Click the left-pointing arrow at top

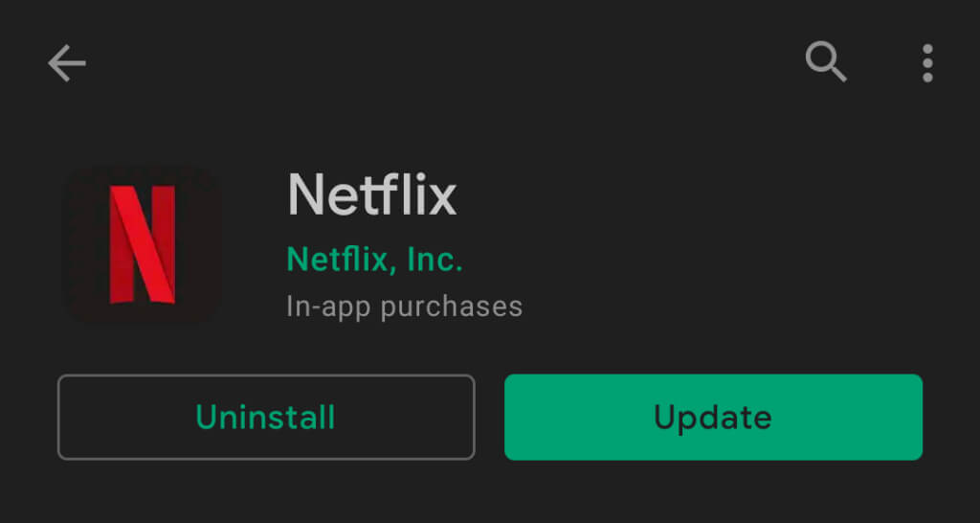tap(67, 64)
